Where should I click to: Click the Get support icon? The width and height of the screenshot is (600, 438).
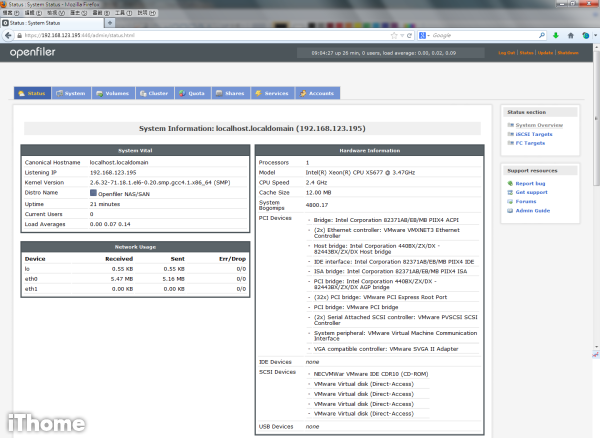511,192
